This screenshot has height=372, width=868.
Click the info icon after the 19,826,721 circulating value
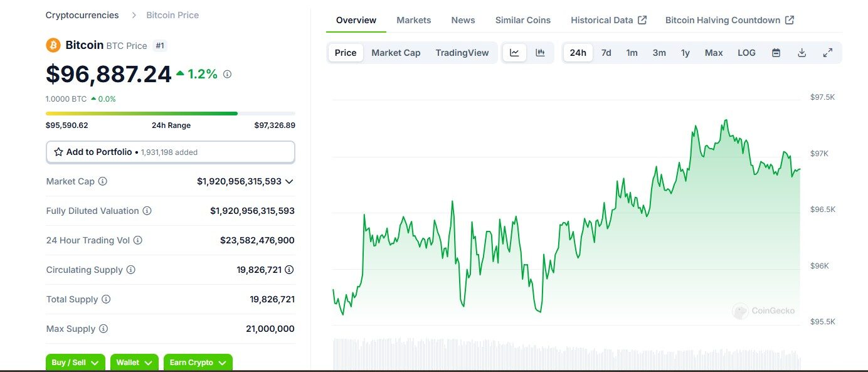(289, 270)
